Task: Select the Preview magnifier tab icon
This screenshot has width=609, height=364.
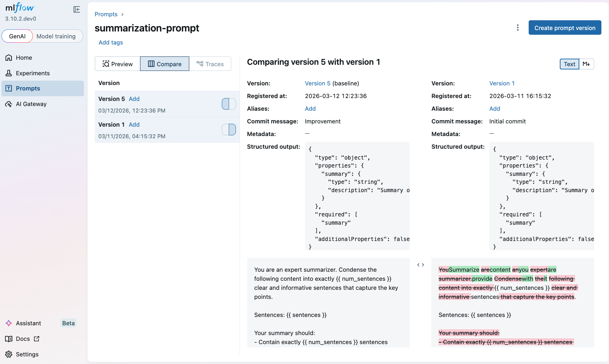Action: coord(106,64)
